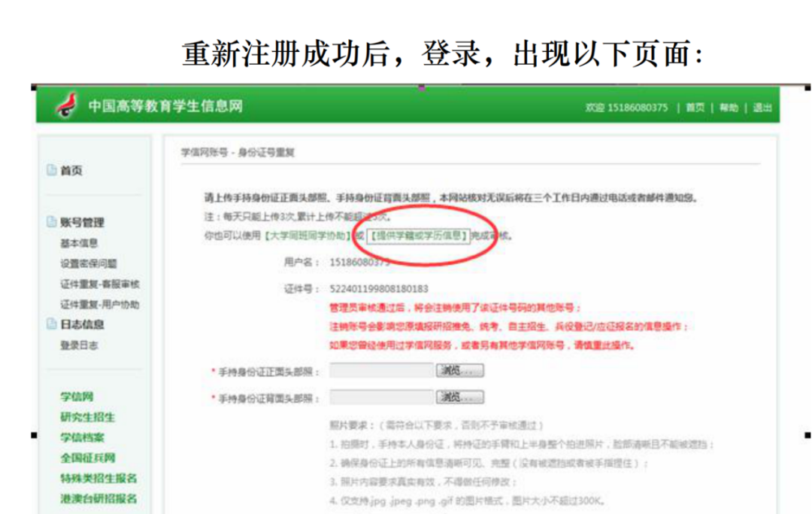This screenshot has height=514, width=812.
Task: Click the 手持身份证背面头部照 file field
Action: click(382, 397)
